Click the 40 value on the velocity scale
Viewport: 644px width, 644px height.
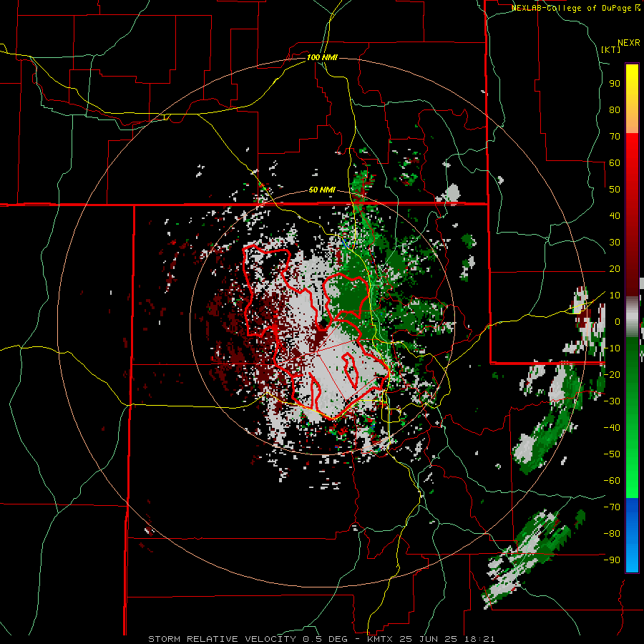point(615,216)
